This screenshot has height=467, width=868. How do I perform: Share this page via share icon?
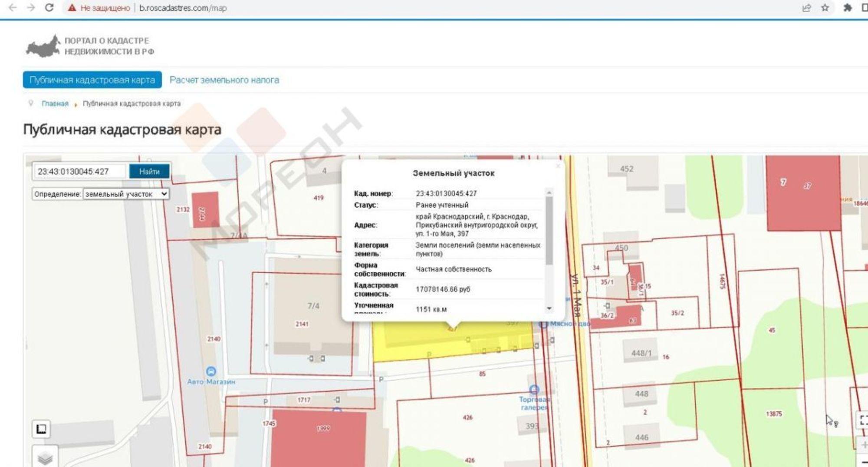(x=806, y=8)
